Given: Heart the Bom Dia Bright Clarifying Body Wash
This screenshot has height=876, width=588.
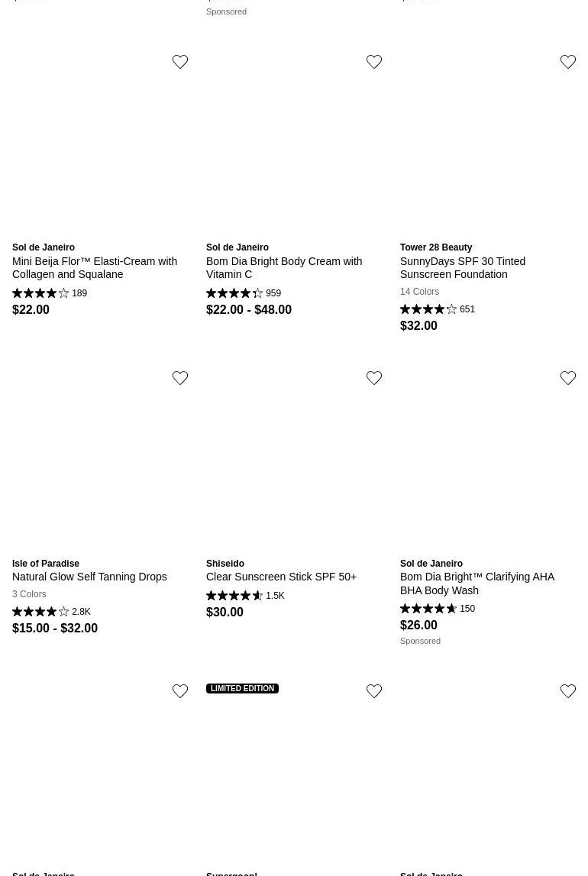Looking at the screenshot, I should [x=568, y=378].
